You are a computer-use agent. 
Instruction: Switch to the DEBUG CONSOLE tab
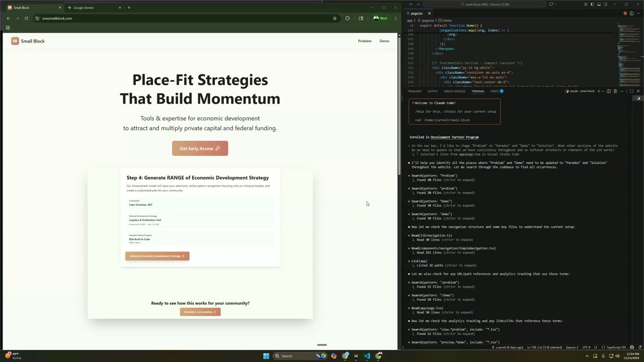coord(454,91)
